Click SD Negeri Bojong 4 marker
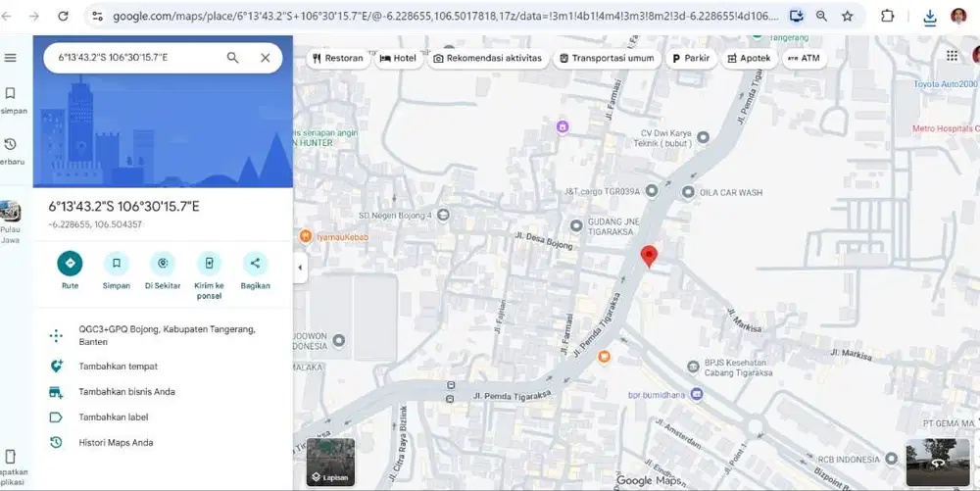The height and width of the screenshot is (491, 980). pyautogui.click(x=443, y=215)
